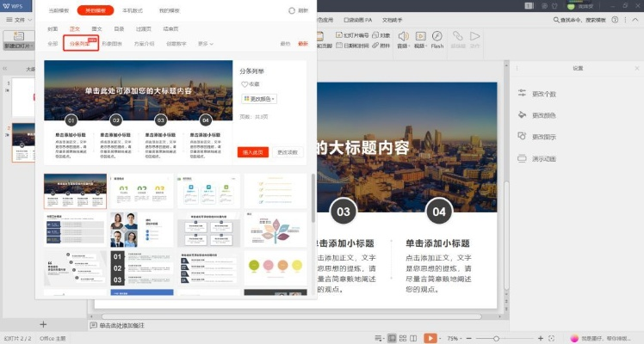Click the 插入此页 button
644x344 pixels.
252,151
